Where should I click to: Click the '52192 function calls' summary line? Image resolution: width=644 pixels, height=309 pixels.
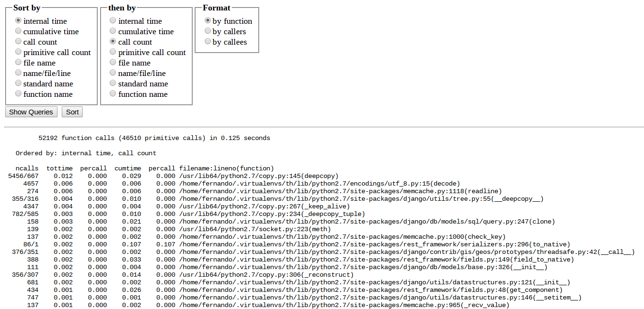[x=154, y=138]
